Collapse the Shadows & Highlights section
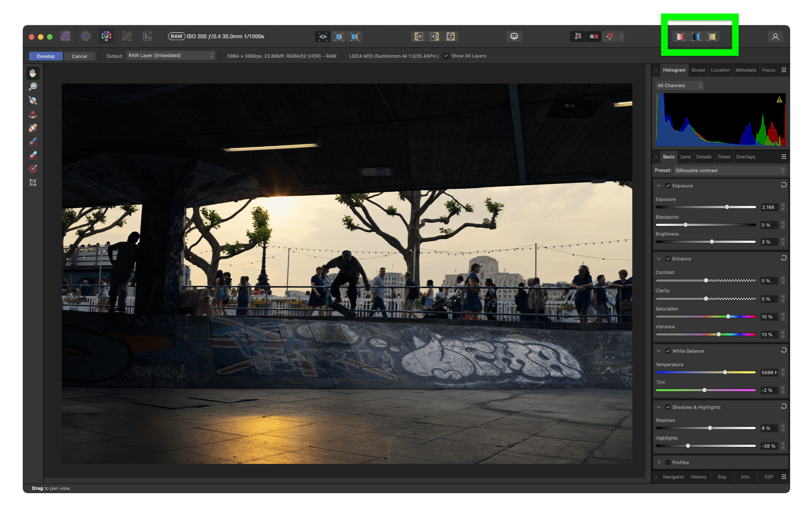 coord(659,407)
